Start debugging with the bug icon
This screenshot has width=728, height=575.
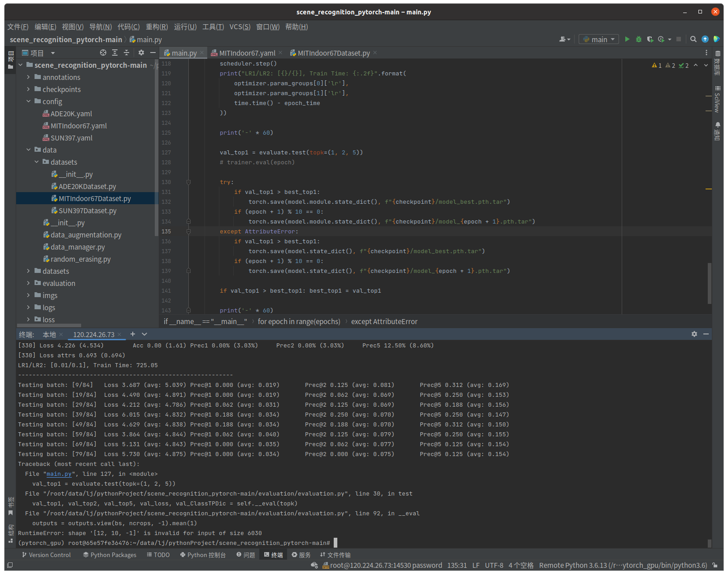(x=638, y=39)
